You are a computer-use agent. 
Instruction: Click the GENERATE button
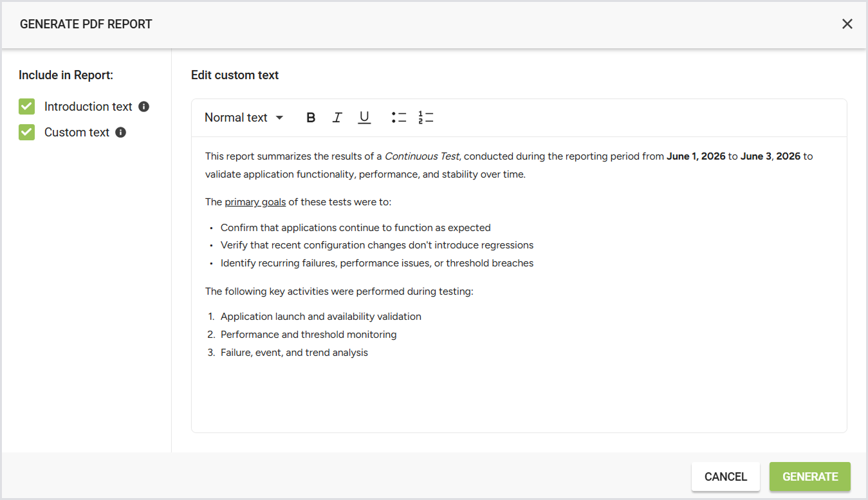tap(810, 477)
